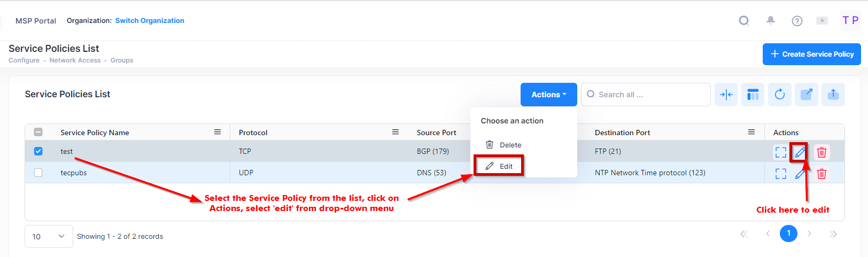This screenshot has width=868, height=257.
Task: Uncheck the test policy checkbox
Action: point(38,151)
